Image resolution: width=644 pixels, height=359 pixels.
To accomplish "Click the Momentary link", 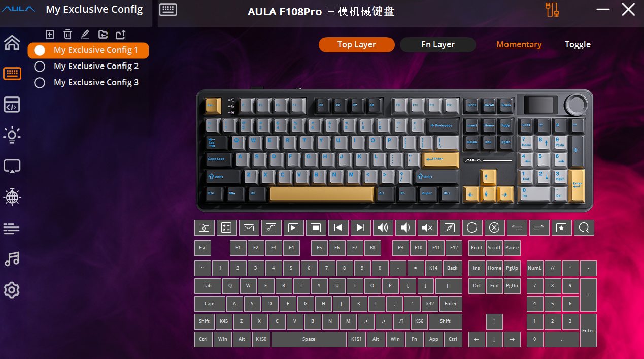I will click(519, 44).
